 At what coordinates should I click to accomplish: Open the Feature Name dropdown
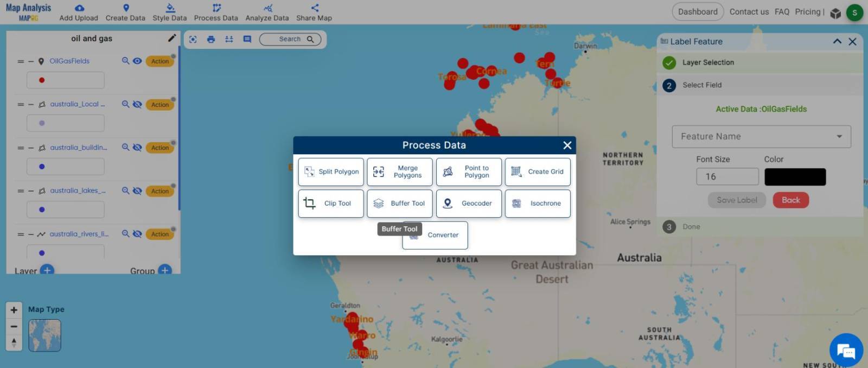click(x=761, y=137)
